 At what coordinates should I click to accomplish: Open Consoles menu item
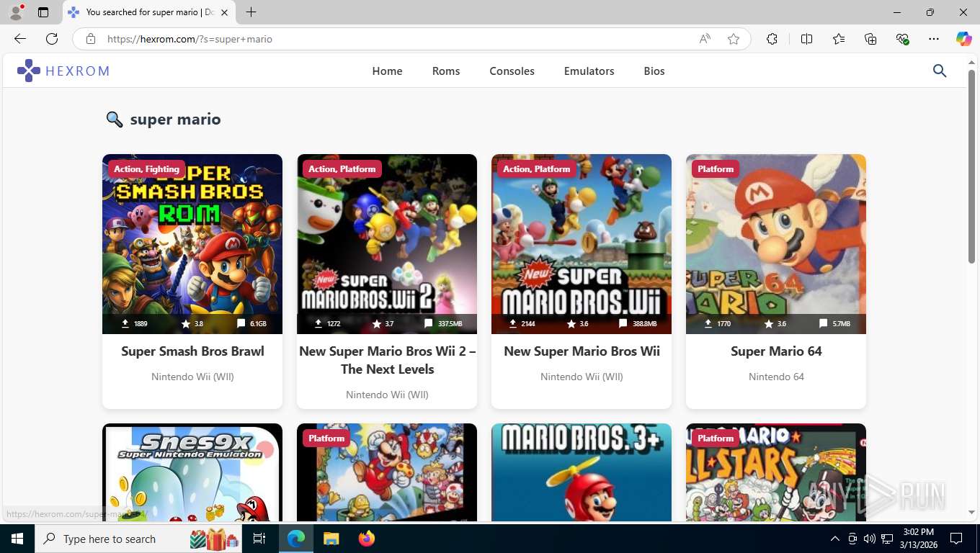coord(512,71)
